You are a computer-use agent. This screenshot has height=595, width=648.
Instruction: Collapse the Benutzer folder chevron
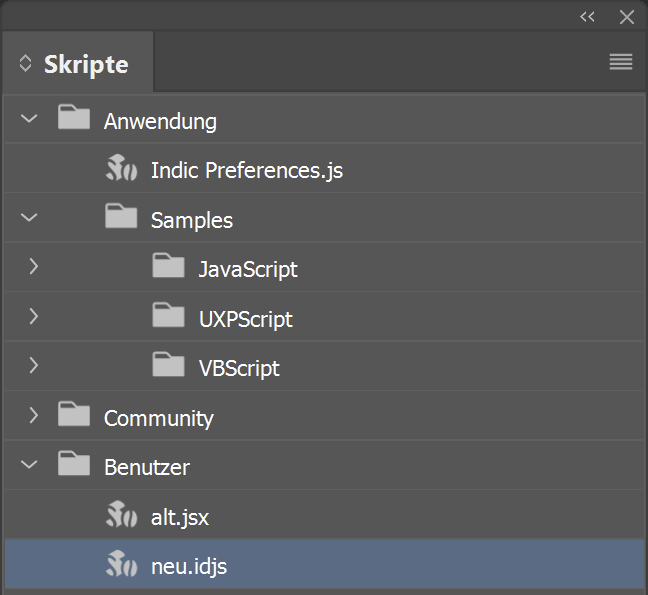(x=29, y=464)
